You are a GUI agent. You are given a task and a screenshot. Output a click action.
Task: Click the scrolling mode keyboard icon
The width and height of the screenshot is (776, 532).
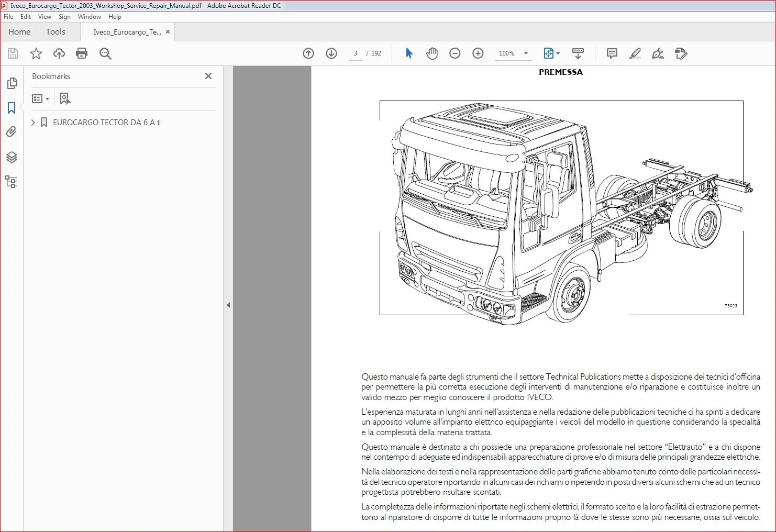tap(578, 53)
